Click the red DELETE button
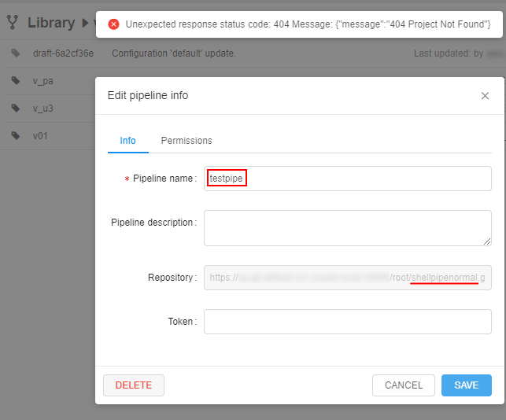The image size is (506, 420). pos(134,385)
